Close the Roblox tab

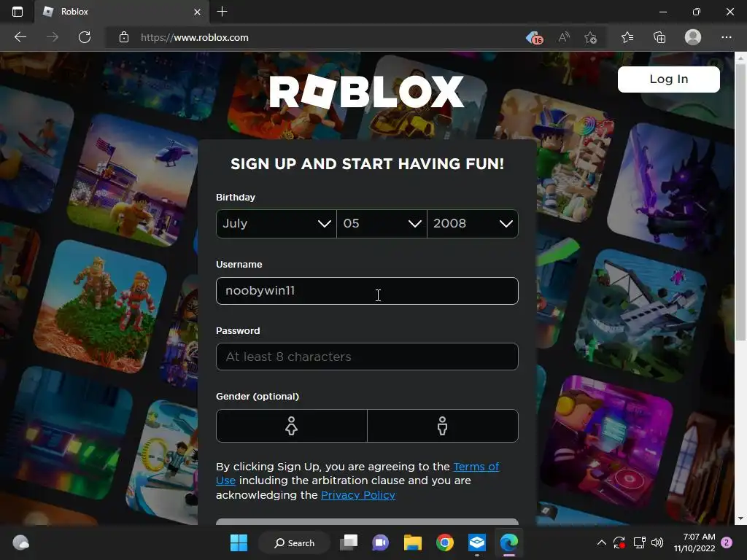point(197,12)
